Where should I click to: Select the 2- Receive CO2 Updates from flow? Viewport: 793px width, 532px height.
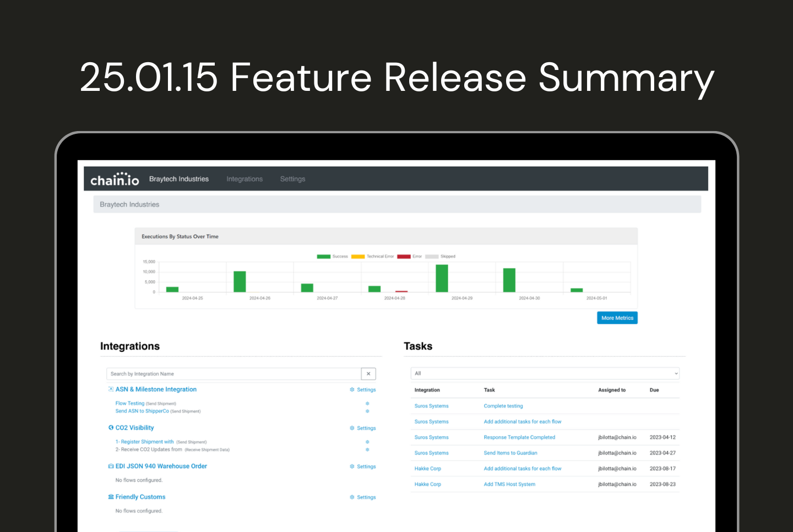[149, 450]
